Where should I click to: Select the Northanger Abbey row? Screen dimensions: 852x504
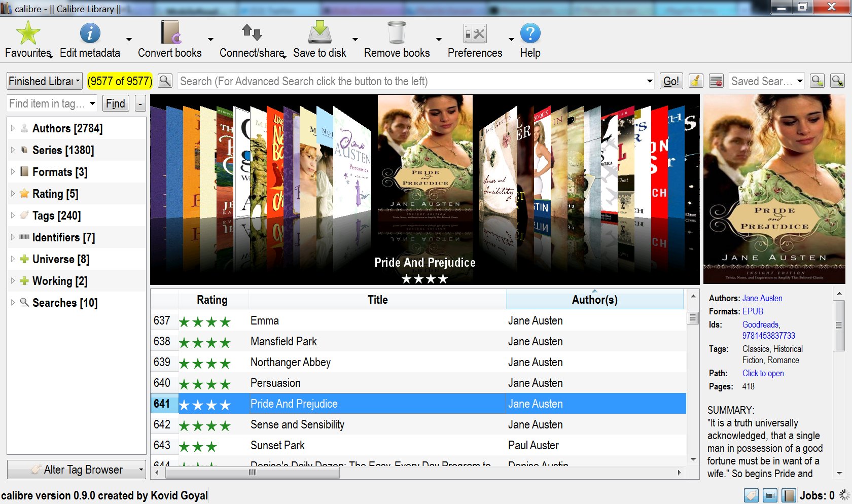(418, 362)
